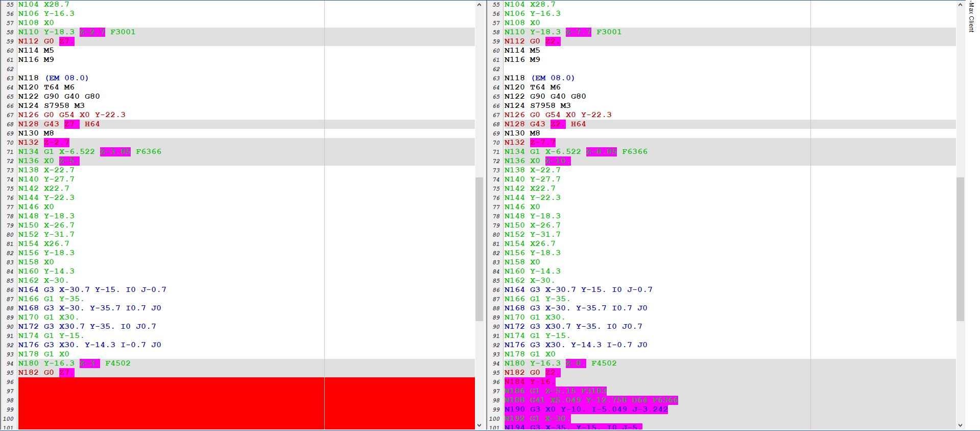Click line number 63 in left gutter
This screenshot has width=980, height=431.
tap(10, 78)
